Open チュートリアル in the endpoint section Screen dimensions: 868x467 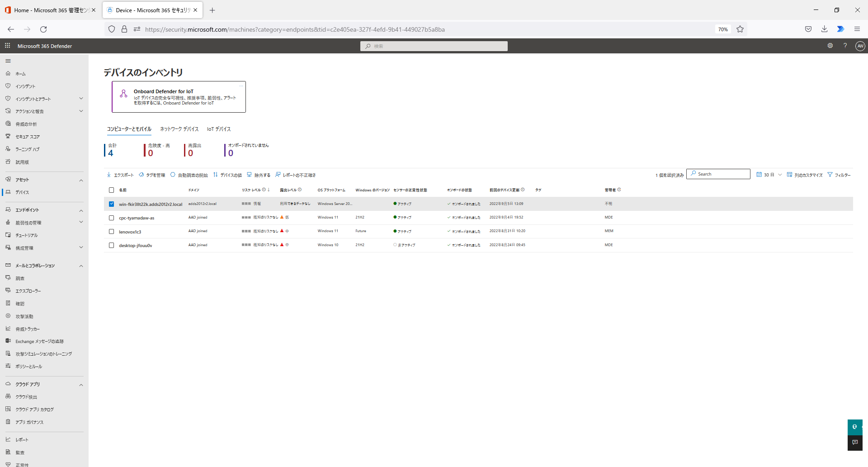[27, 235]
